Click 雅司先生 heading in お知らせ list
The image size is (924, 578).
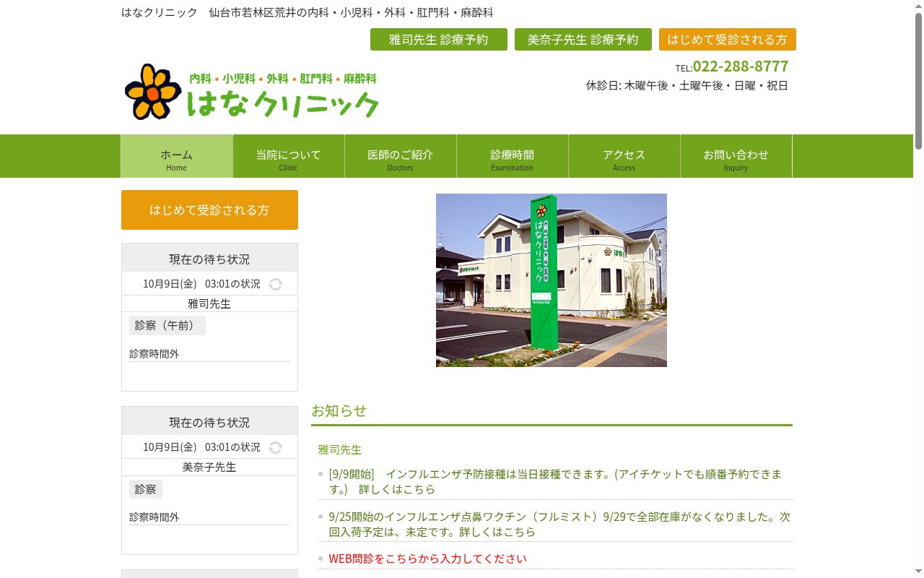pos(340,449)
